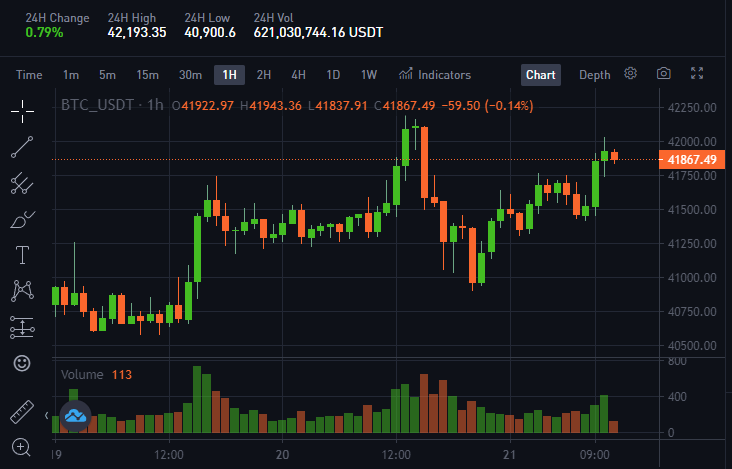This screenshot has height=469, width=732.
Task: Click the 24H Change value 0.79%
Action: point(44,32)
